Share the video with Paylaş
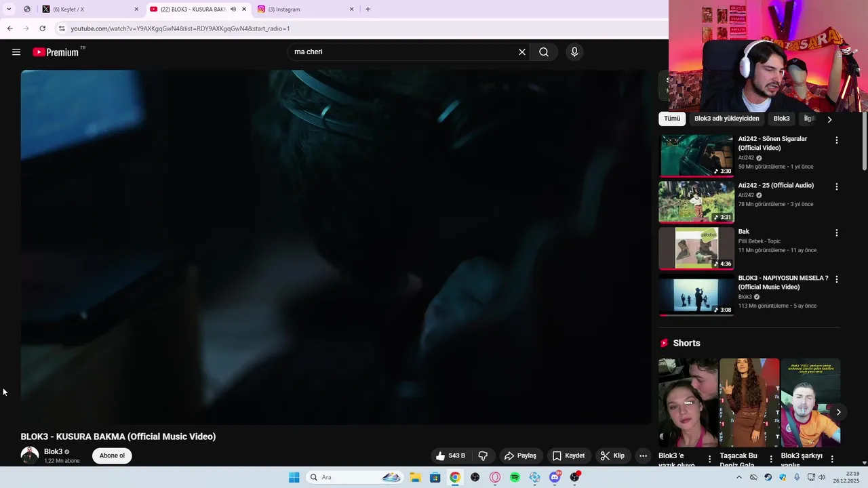The width and height of the screenshot is (868, 488). pos(520,455)
